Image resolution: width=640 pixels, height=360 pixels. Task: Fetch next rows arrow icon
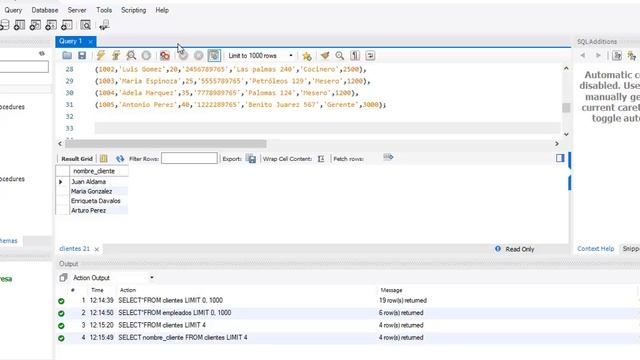(x=388, y=157)
